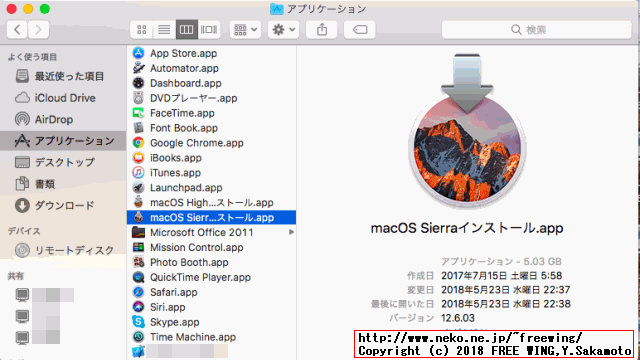Expand the Microsoft Office 2011 folder arrow
This screenshot has width=640, height=360.
(x=291, y=232)
